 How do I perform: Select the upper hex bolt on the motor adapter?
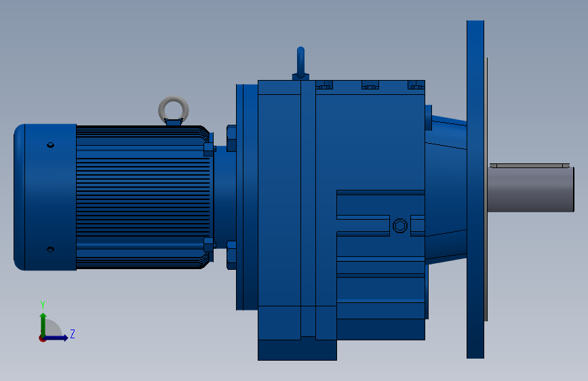231,138
